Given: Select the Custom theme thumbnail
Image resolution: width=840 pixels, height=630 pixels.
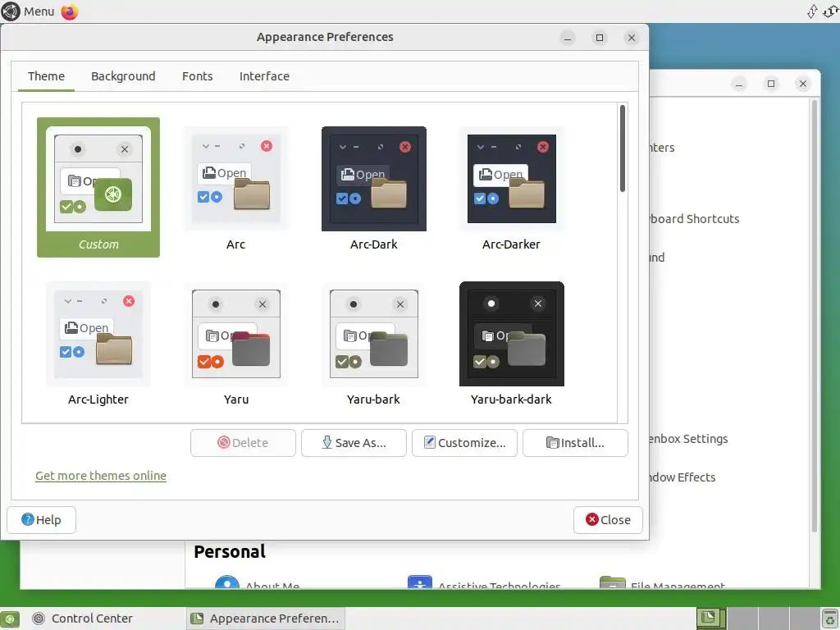Looking at the screenshot, I should pyautogui.click(x=98, y=187).
